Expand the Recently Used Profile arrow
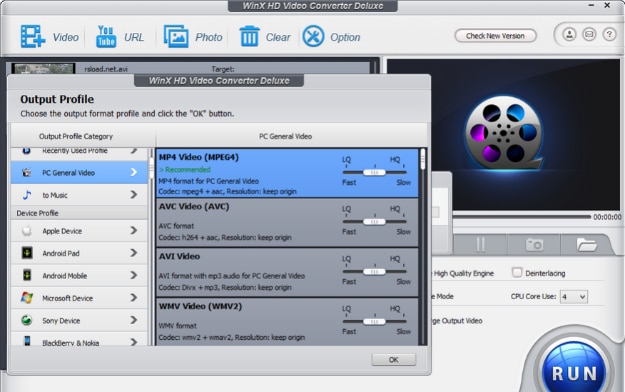Image resolution: width=625 pixels, height=392 pixels. click(134, 151)
